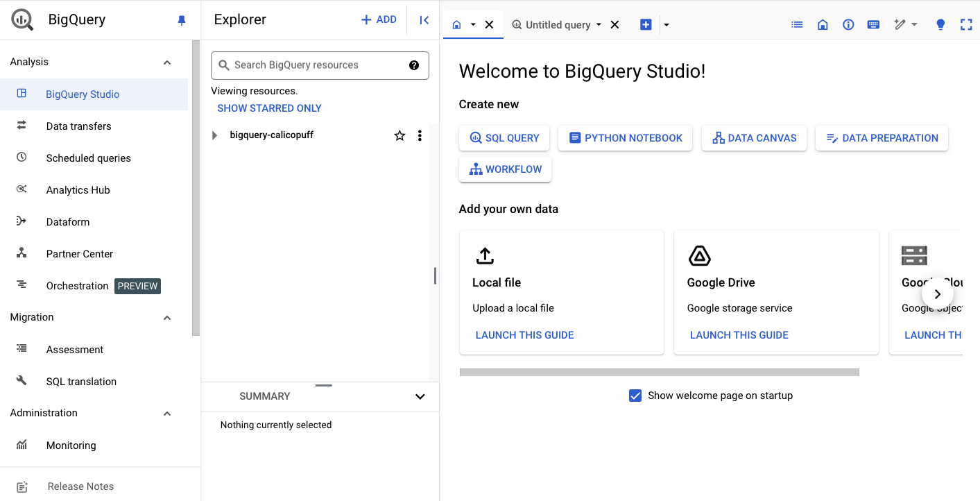Screen dimensions: 980x501
Task: Click the left navigation vertical scrollbar
Action: pos(196,188)
